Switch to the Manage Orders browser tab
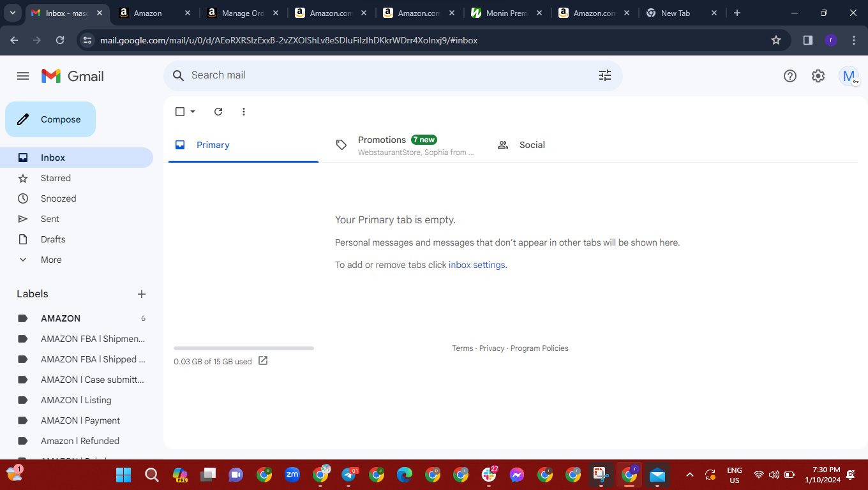Screen dimensions: 868x490 point(243,13)
